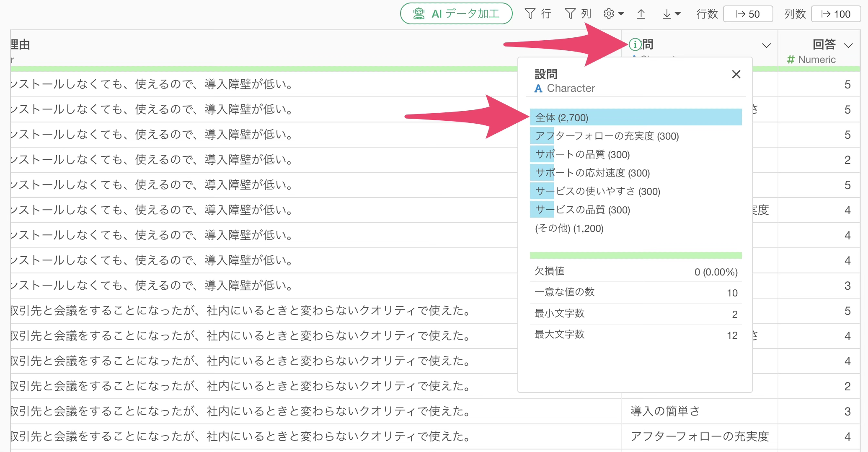Open the column filter (列)
The width and height of the screenshot is (868, 452).
click(x=578, y=14)
